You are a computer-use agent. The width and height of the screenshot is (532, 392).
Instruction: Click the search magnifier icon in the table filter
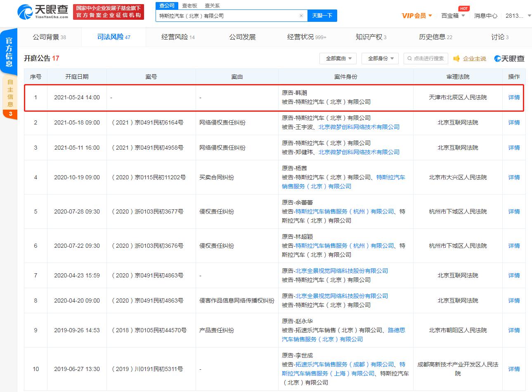click(410, 59)
